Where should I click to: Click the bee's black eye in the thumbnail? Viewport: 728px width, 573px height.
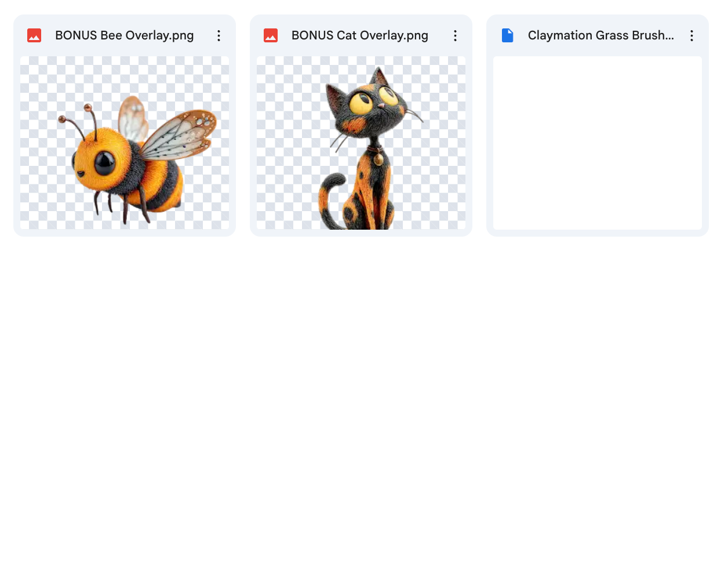pyautogui.click(x=105, y=162)
